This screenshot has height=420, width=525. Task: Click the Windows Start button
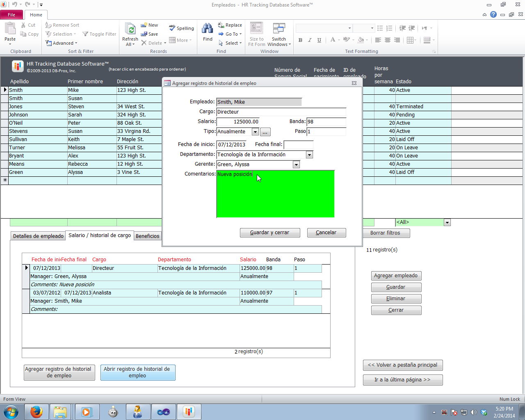click(x=11, y=411)
